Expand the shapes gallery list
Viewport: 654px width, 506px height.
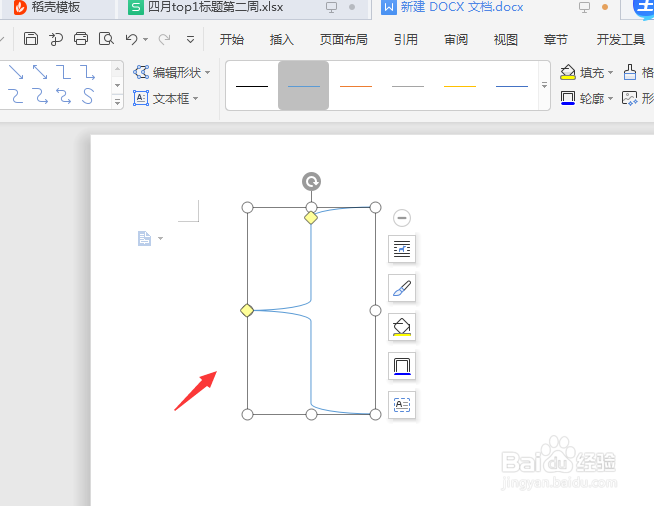click(x=117, y=101)
